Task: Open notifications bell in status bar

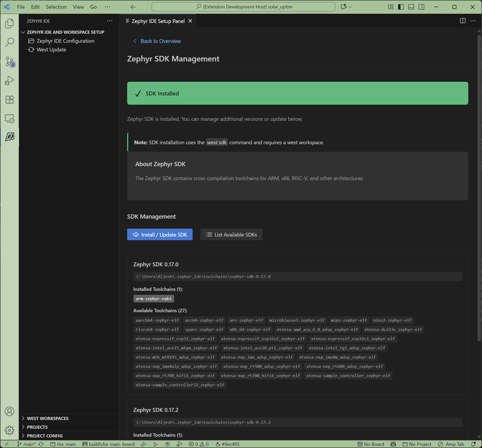Action: 474,444
